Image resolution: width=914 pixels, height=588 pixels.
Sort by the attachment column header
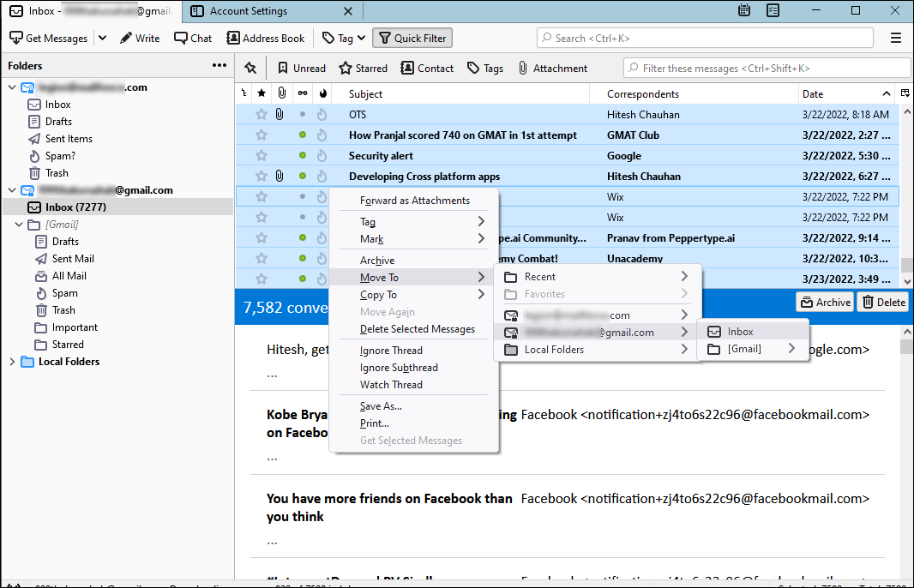tap(281, 93)
